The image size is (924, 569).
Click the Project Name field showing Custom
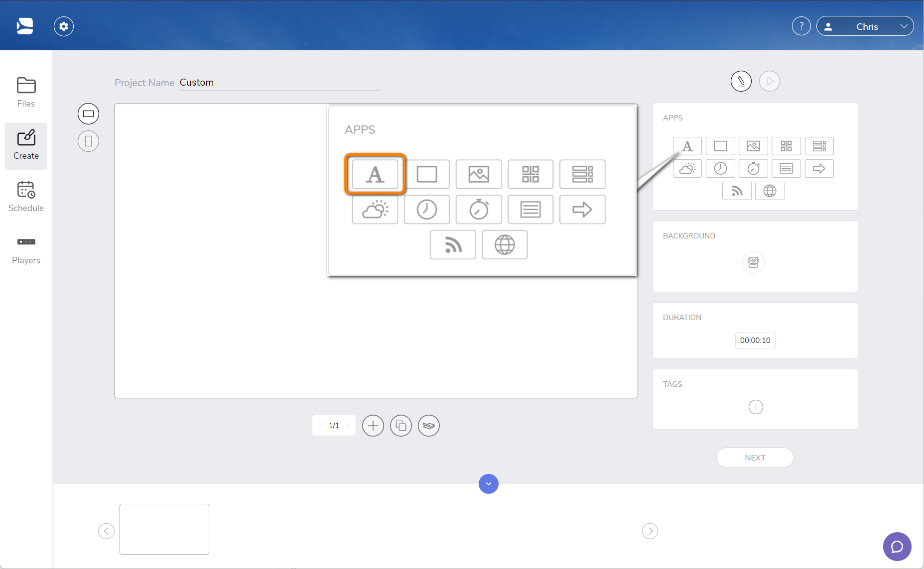pyautogui.click(x=280, y=83)
